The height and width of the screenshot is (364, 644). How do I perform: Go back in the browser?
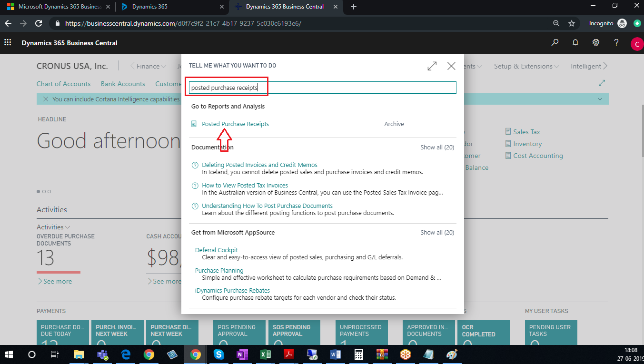pos(8,23)
